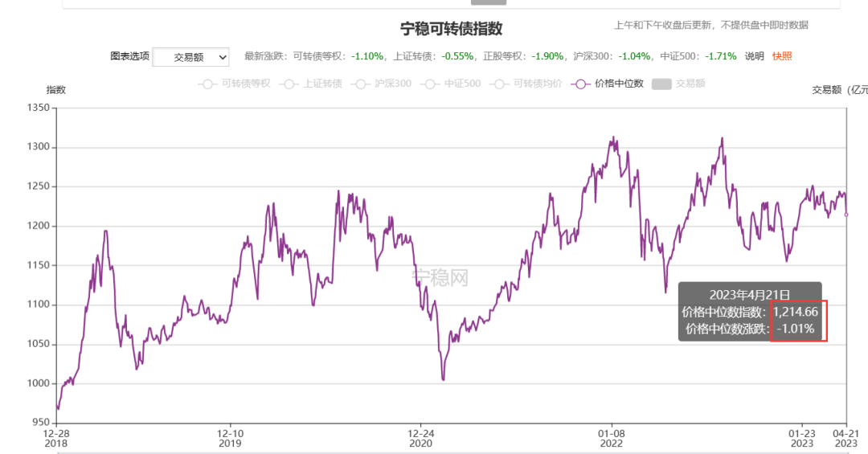Toggle the 可转债等权 legend series

pyautogui.click(x=234, y=84)
